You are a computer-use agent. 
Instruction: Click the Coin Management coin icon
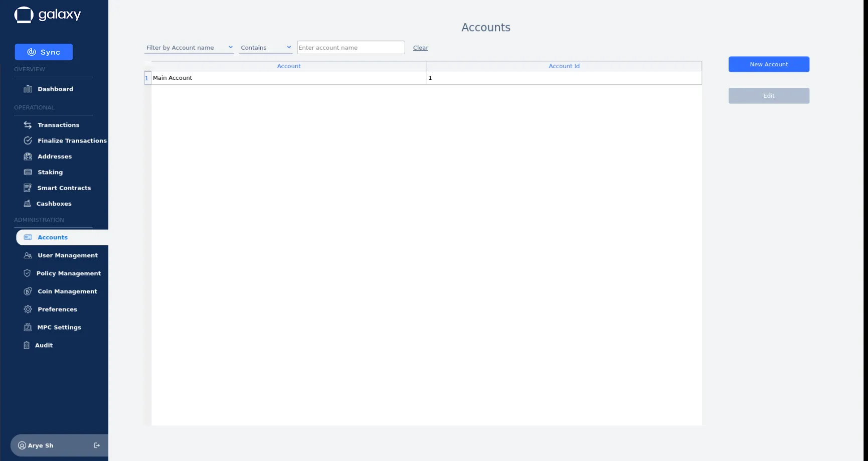pos(28,291)
